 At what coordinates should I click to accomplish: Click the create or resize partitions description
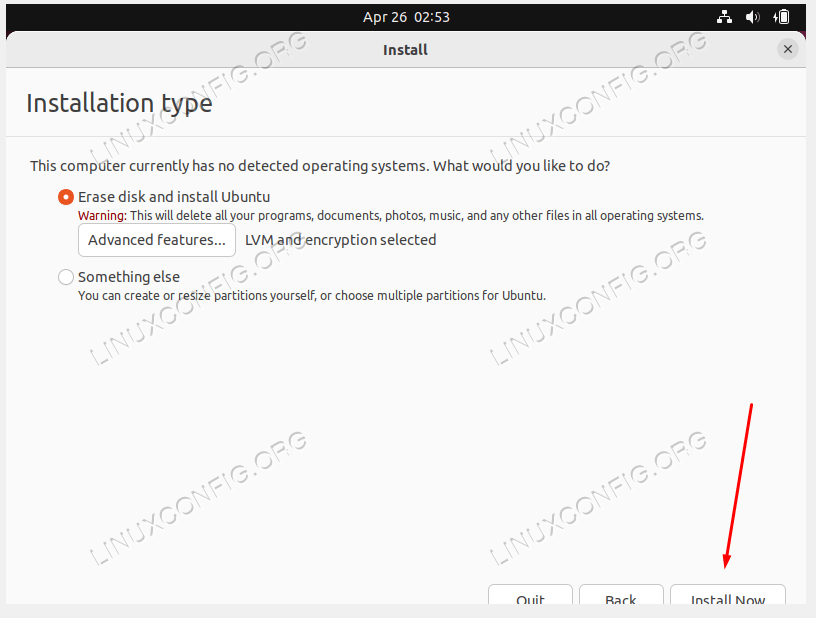312,295
